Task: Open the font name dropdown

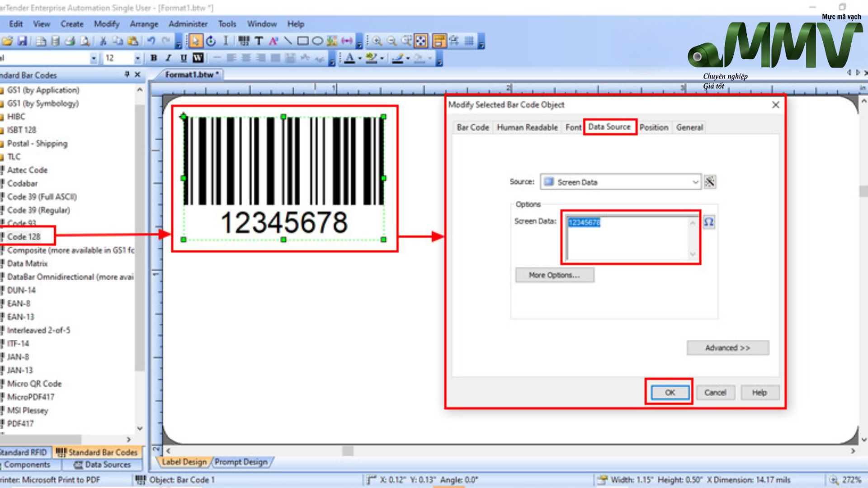Action: click(94, 58)
